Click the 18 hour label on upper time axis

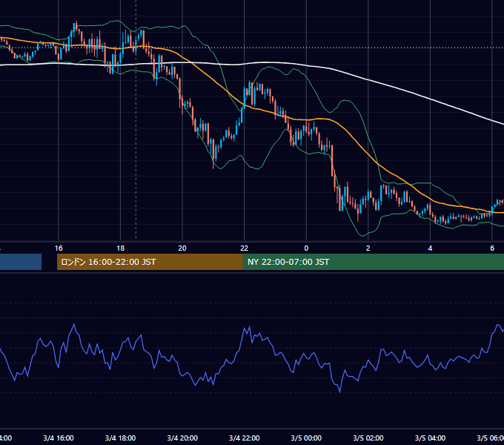(x=120, y=248)
